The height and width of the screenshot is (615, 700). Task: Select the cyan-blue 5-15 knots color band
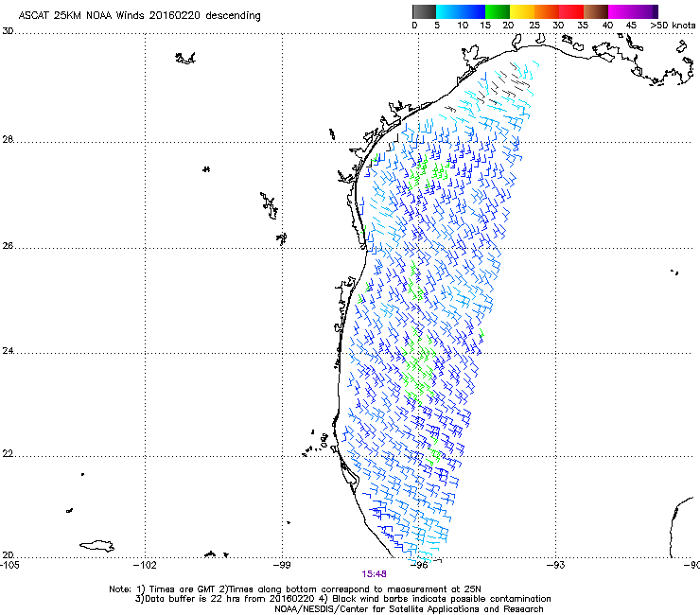(x=461, y=11)
